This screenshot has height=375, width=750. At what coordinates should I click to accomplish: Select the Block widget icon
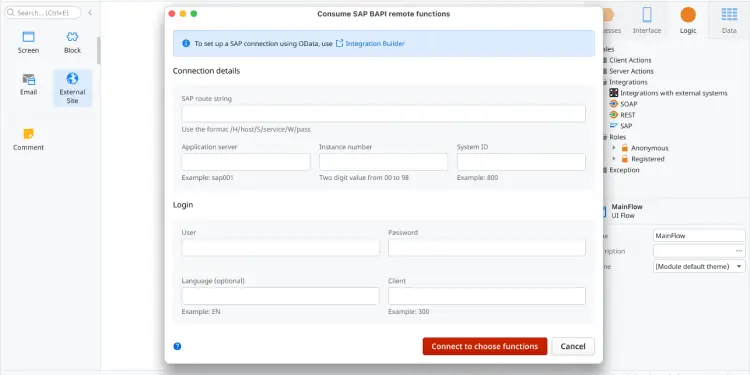72,37
